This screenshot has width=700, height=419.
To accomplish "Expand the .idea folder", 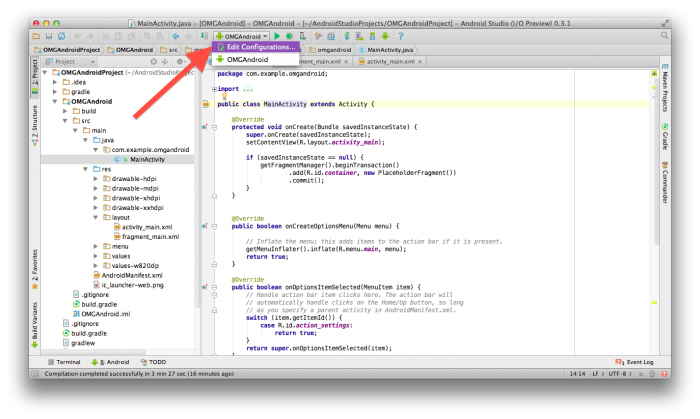I will [x=54, y=82].
